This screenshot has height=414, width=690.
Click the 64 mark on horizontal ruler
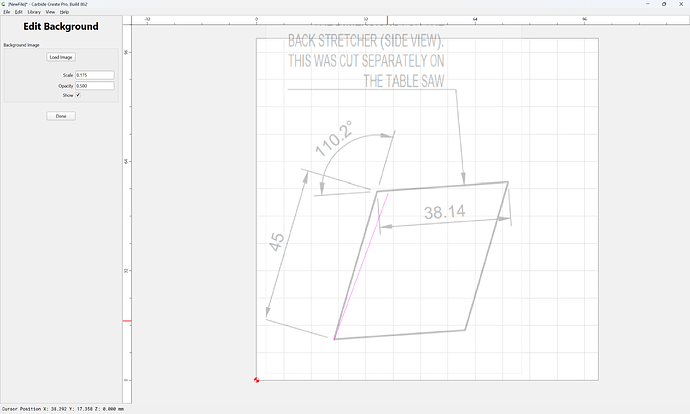pos(475,19)
